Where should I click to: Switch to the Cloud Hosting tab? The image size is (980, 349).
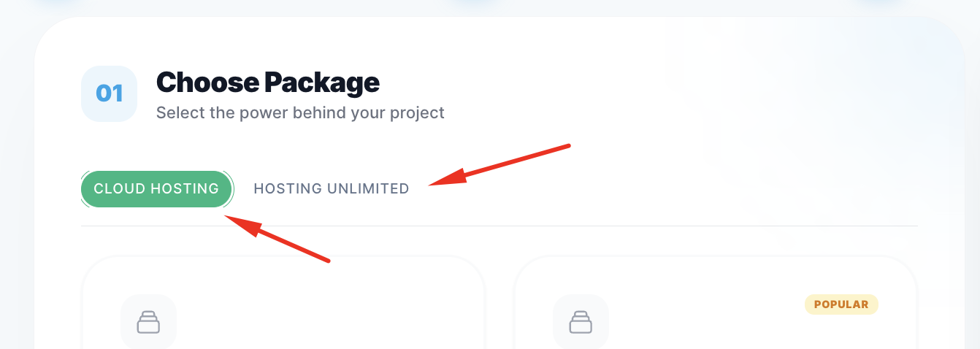point(156,189)
